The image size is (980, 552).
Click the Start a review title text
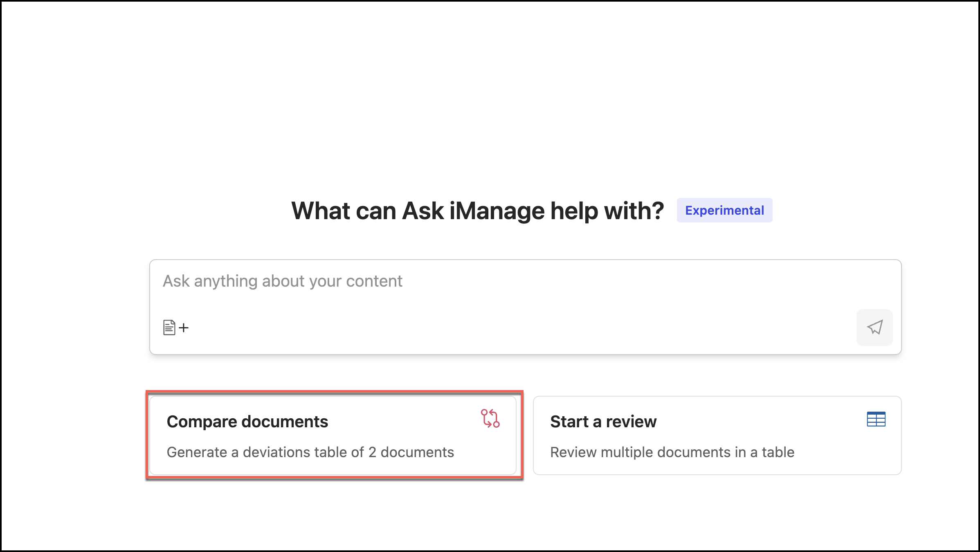603,422
